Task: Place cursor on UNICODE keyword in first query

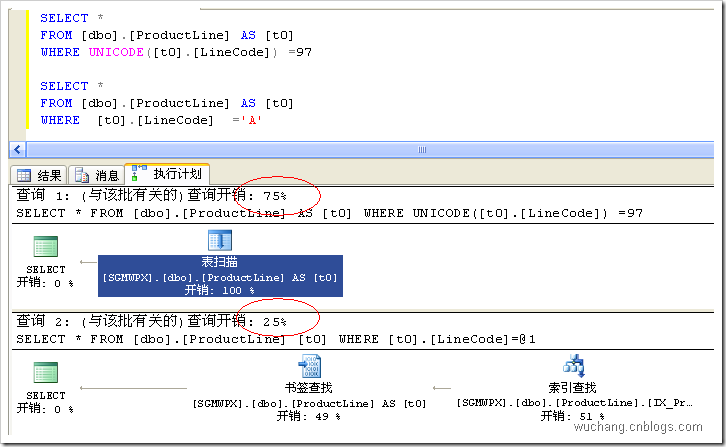Action: 116,51
